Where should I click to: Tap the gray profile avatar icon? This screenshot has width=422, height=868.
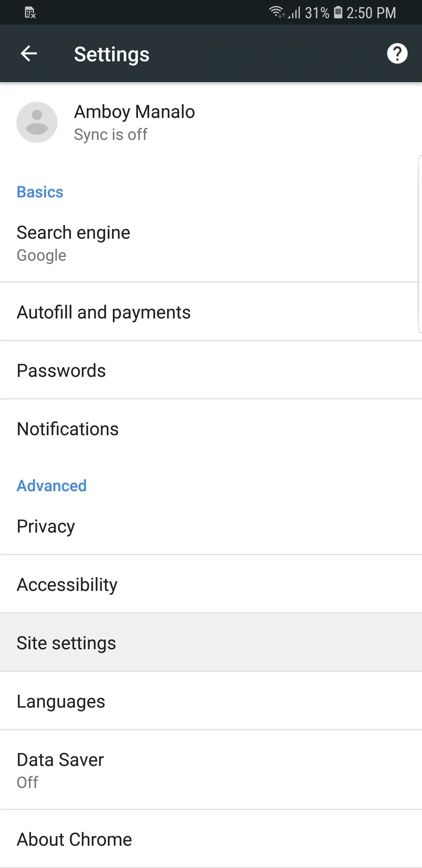(x=37, y=122)
